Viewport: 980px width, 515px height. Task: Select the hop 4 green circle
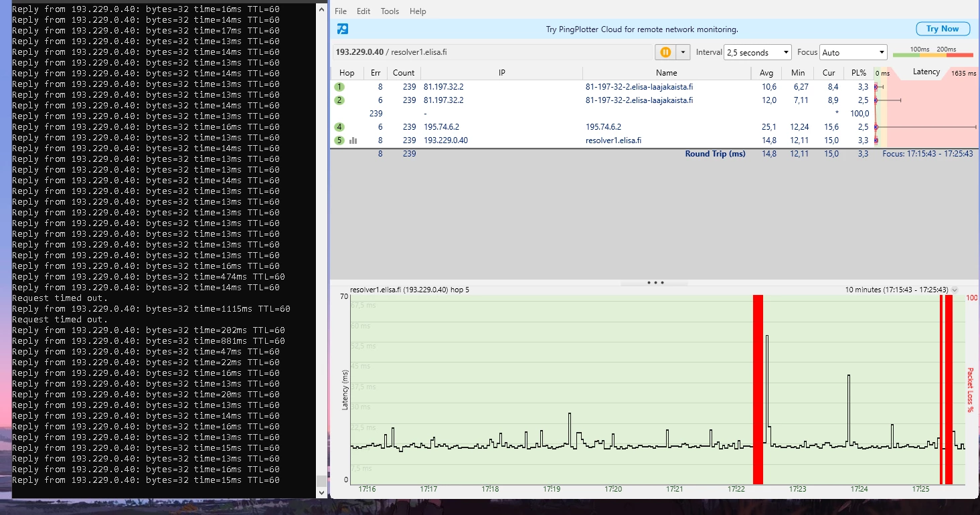340,127
